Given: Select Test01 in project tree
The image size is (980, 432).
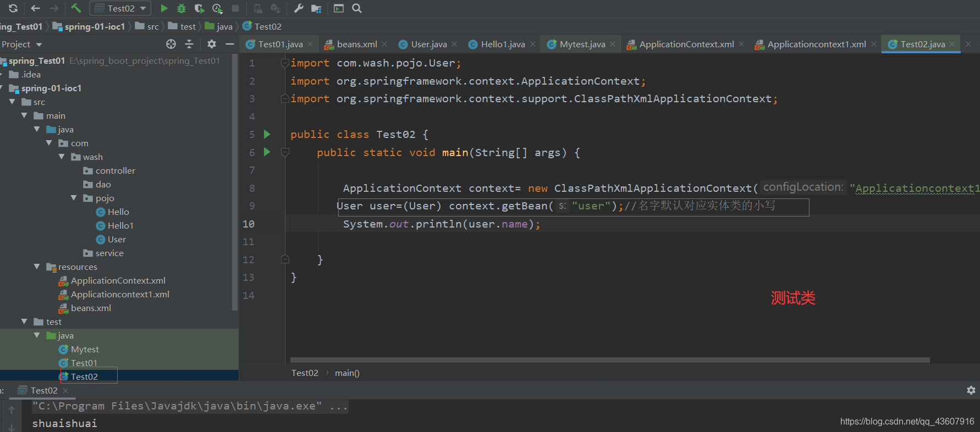Looking at the screenshot, I should pyautogui.click(x=78, y=363).
